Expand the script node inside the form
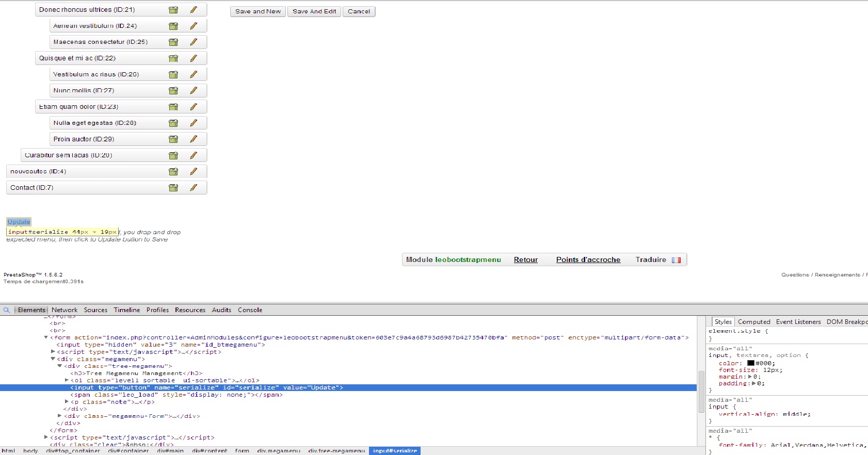This screenshot has height=455, width=868. pos(53,352)
